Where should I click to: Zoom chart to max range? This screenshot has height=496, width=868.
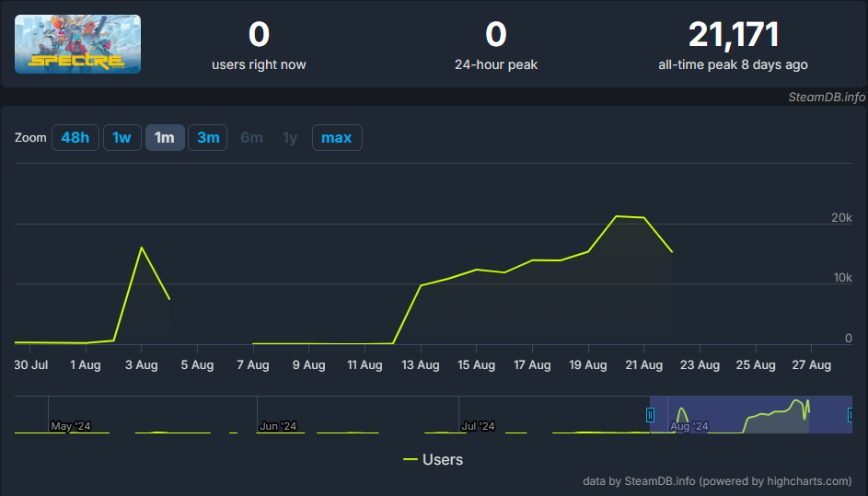pyautogui.click(x=337, y=138)
